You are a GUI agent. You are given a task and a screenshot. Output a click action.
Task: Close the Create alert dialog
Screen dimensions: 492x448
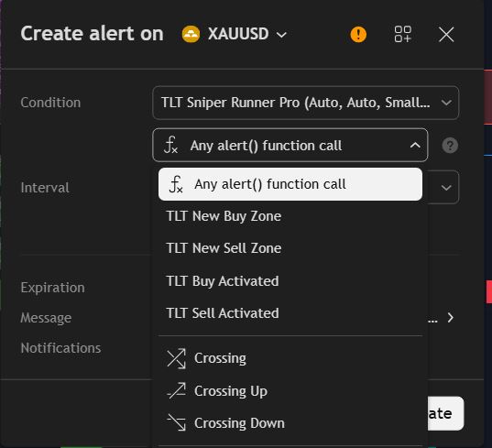(x=446, y=34)
